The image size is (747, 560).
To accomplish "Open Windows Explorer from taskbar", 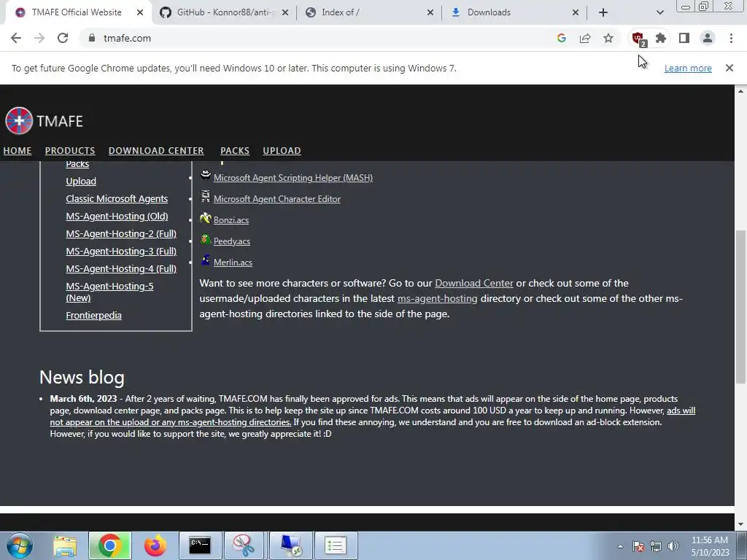I will (x=65, y=545).
